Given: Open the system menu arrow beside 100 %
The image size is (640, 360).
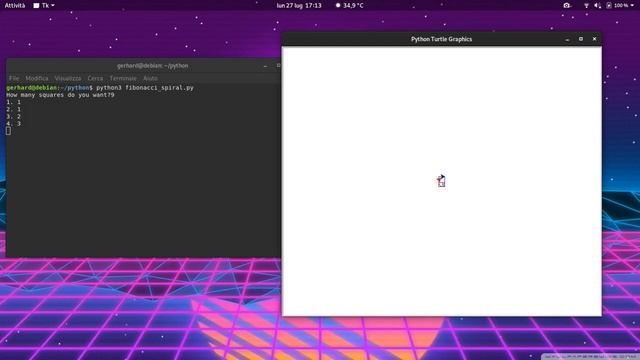Looking at the screenshot, I should click(x=632, y=5).
